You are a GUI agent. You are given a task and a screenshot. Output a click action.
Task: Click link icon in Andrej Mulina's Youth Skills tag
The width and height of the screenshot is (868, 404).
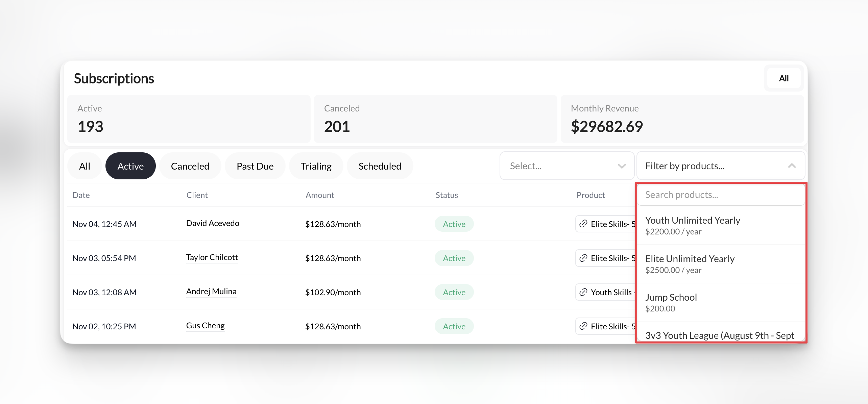583,292
